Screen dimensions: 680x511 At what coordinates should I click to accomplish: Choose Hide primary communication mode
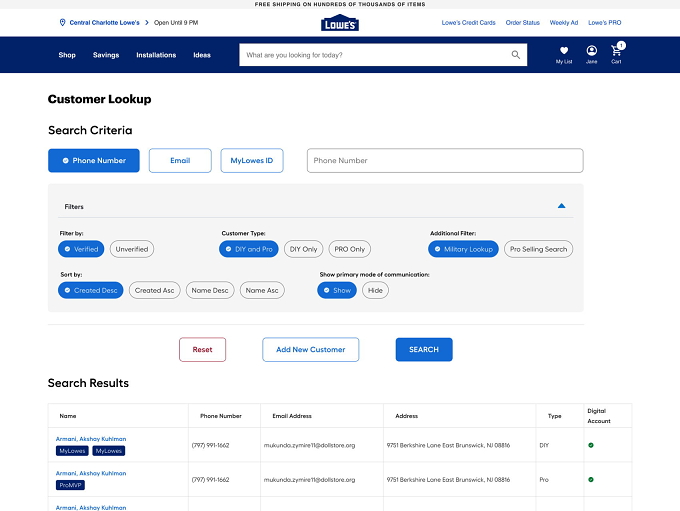[x=375, y=290]
